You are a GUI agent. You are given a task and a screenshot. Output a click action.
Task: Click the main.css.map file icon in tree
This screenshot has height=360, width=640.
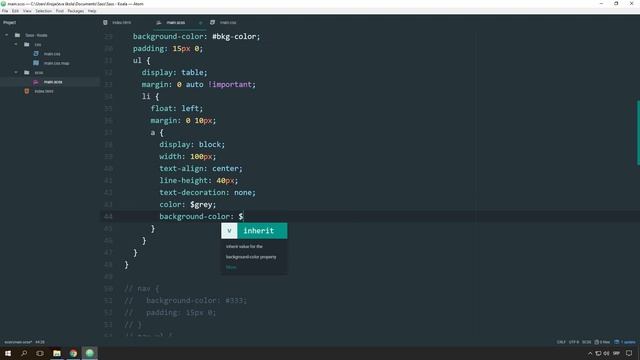(36, 63)
